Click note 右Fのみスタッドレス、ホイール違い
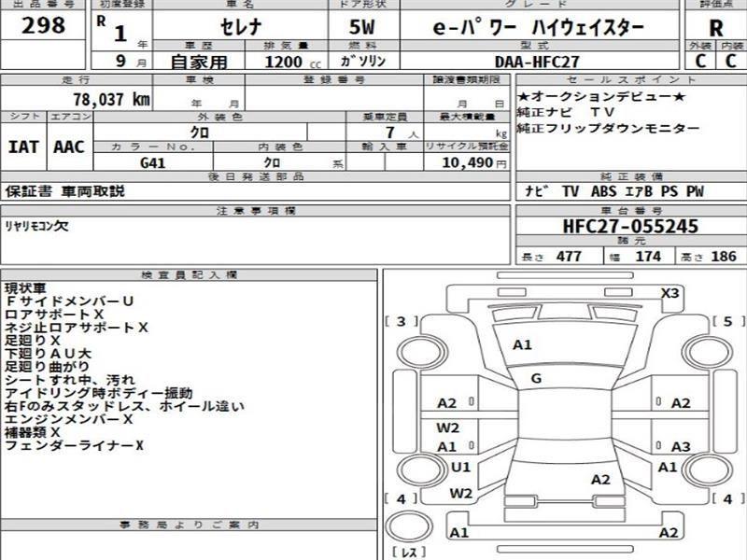This screenshot has width=747, height=560. point(125,406)
